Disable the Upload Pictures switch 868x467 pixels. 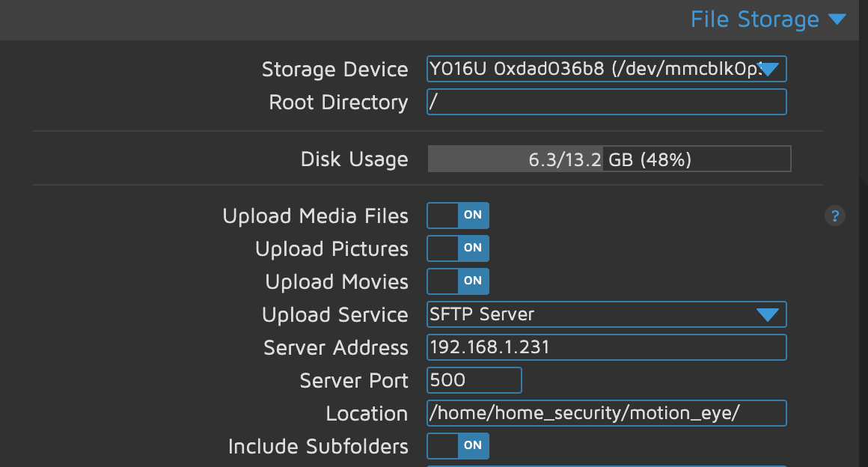pos(457,248)
